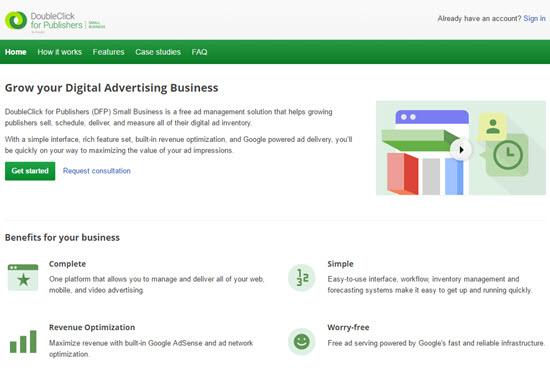Open the Home tab
Viewport: 550px width, 371px height.
click(16, 52)
